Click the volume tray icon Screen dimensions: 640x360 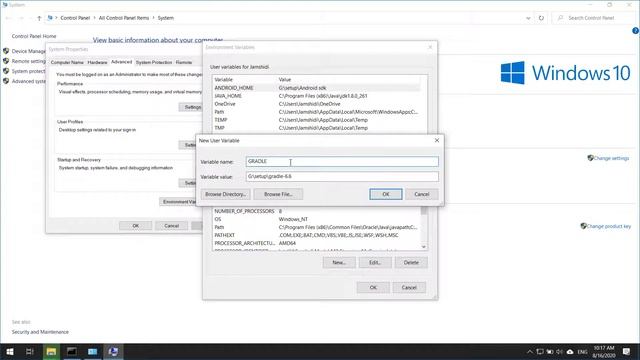pos(560,351)
